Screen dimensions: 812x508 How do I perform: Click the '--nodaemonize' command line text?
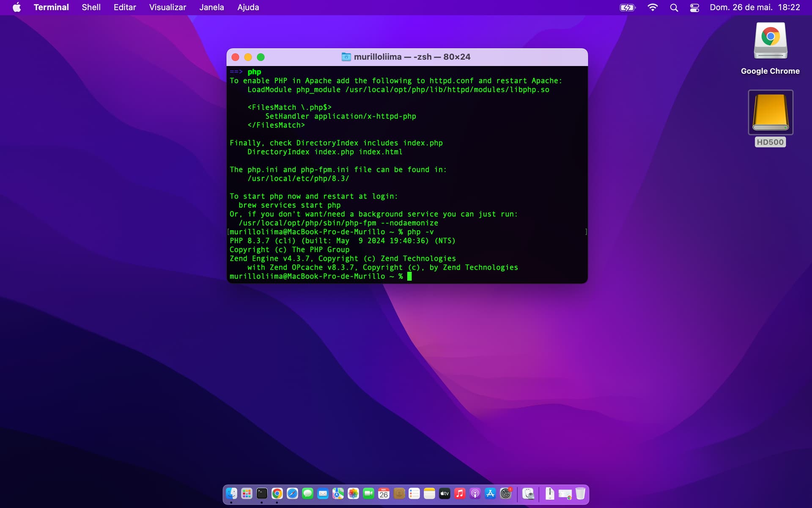tap(409, 223)
